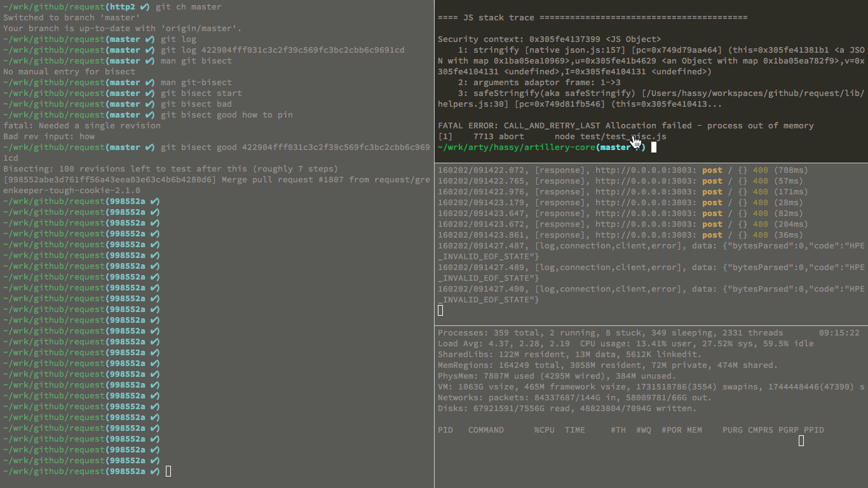Click the 'Bisecting: 100 revisions left' message
The image size is (868, 488).
(171, 169)
